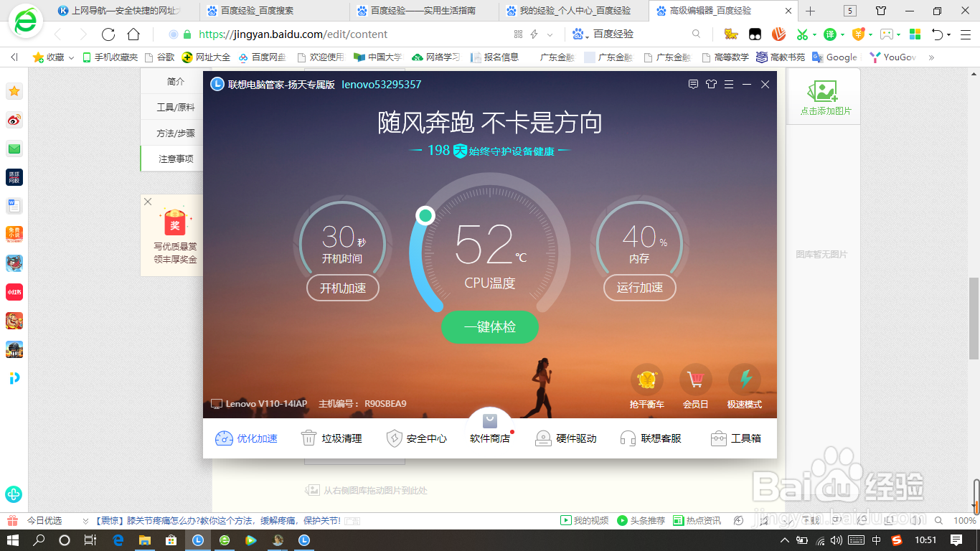Open the Weibo sidebar icon
980x551 pixels.
click(14, 120)
